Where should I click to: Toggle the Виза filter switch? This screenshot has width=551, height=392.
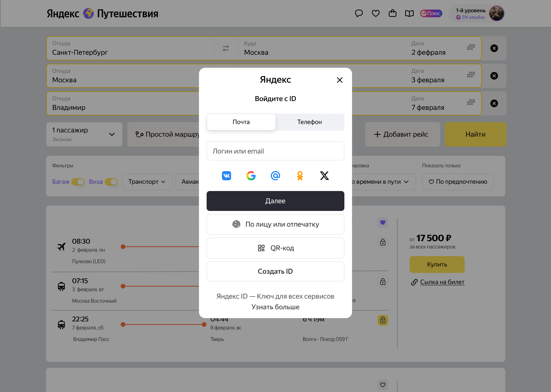coord(111,182)
